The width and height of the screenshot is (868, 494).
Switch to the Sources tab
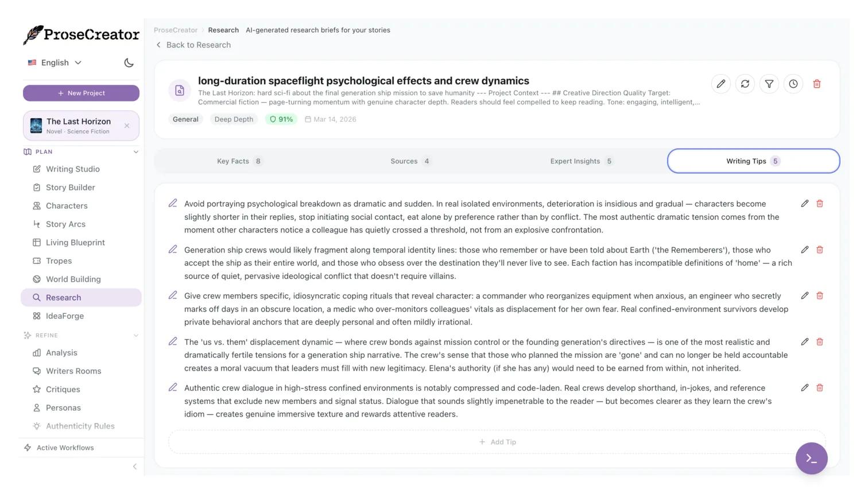[x=409, y=161]
